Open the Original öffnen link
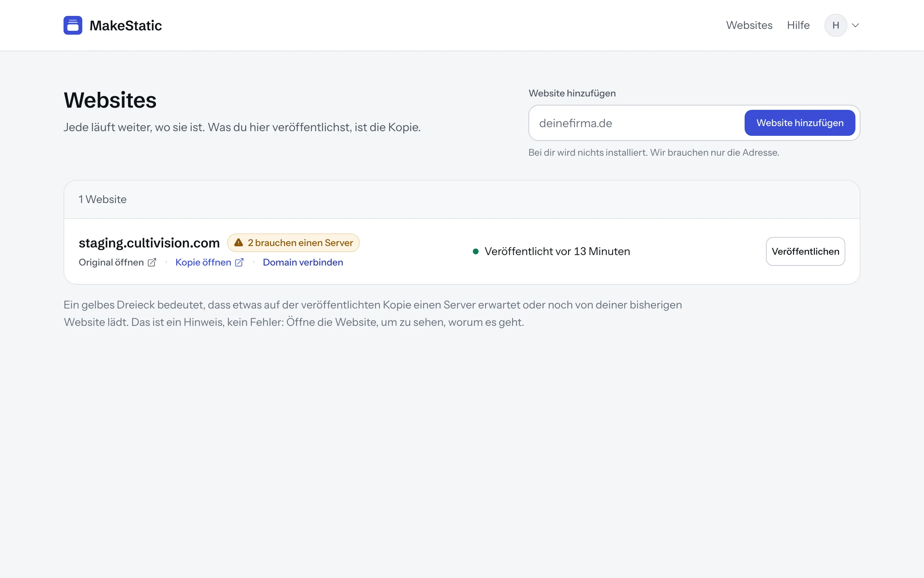 [x=117, y=262]
